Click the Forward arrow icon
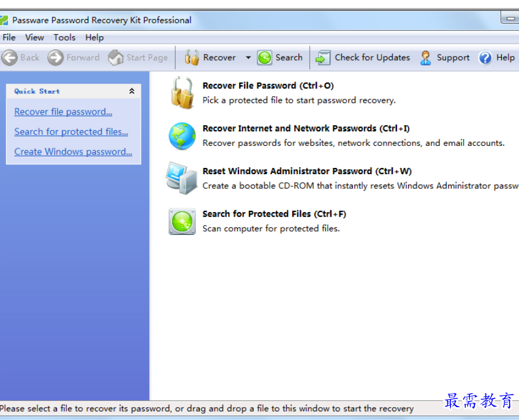 (x=55, y=58)
